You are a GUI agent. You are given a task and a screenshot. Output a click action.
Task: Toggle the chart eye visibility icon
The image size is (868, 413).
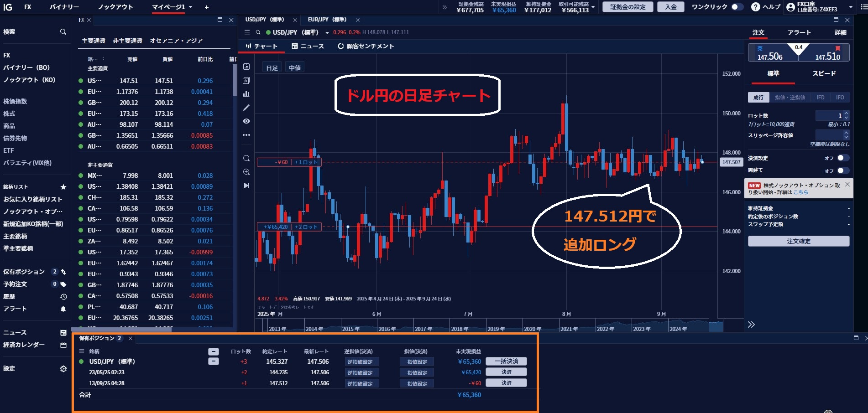pyautogui.click(x=246, y=121)
